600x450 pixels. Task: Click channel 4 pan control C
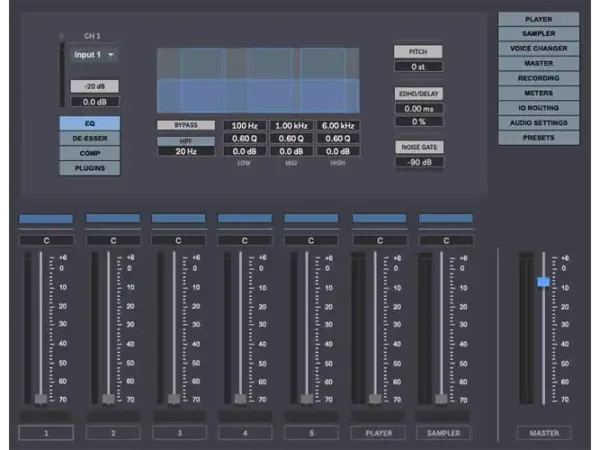(245, 241)
